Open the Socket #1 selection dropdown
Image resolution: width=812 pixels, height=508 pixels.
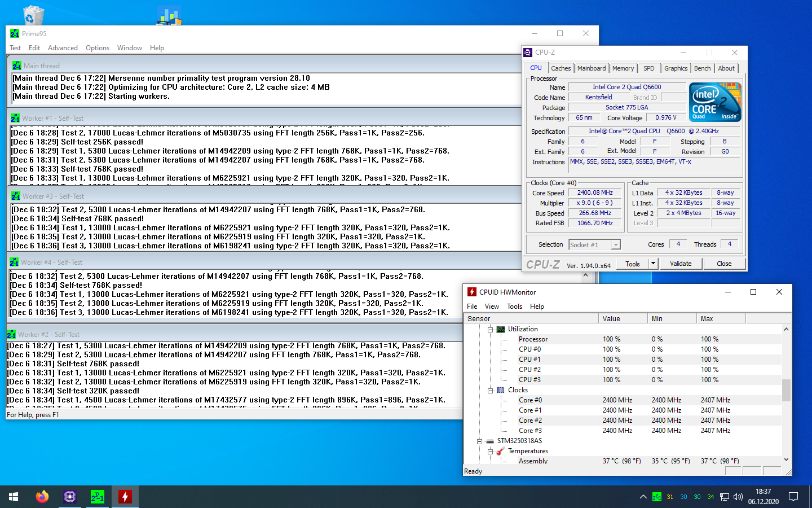(x=594, y=244)
